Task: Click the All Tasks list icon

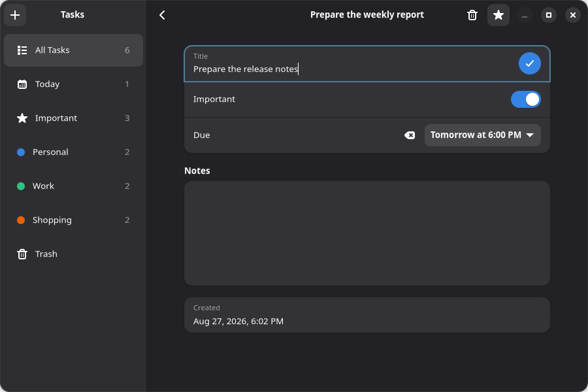Action: point(22,50)
